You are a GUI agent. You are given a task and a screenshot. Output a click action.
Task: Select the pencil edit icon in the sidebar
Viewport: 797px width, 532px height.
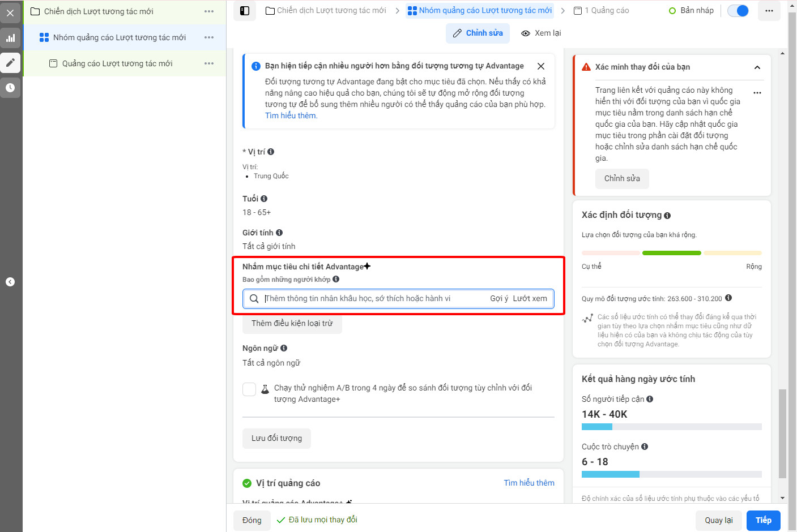pos(10,63)
